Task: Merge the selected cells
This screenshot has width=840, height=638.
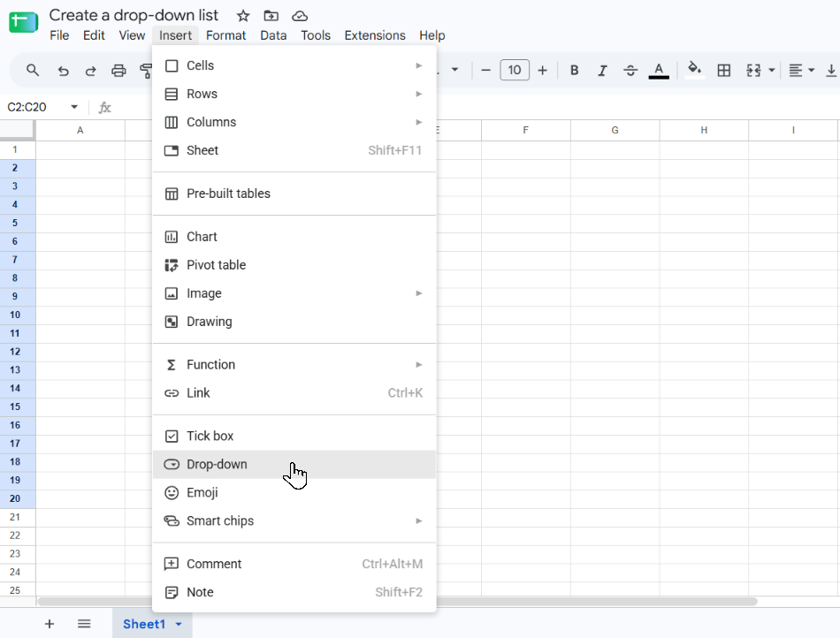Action: (x=753, y=70)
